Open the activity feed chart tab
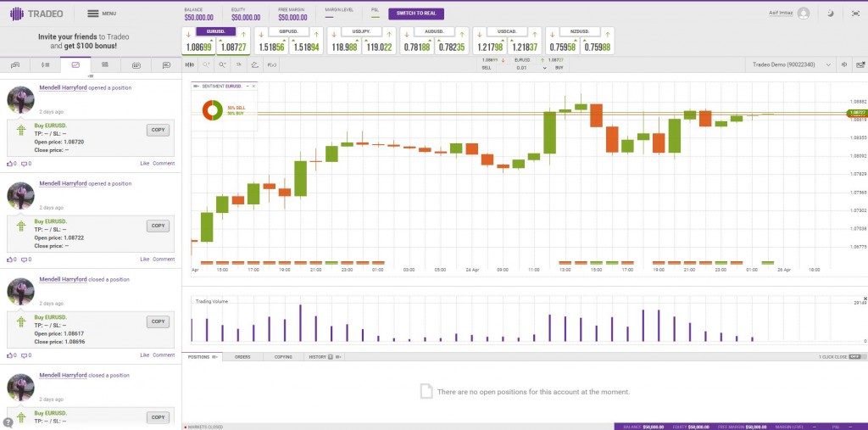The width and height of the screenshot is (868, 430). (x=75, y=64)
